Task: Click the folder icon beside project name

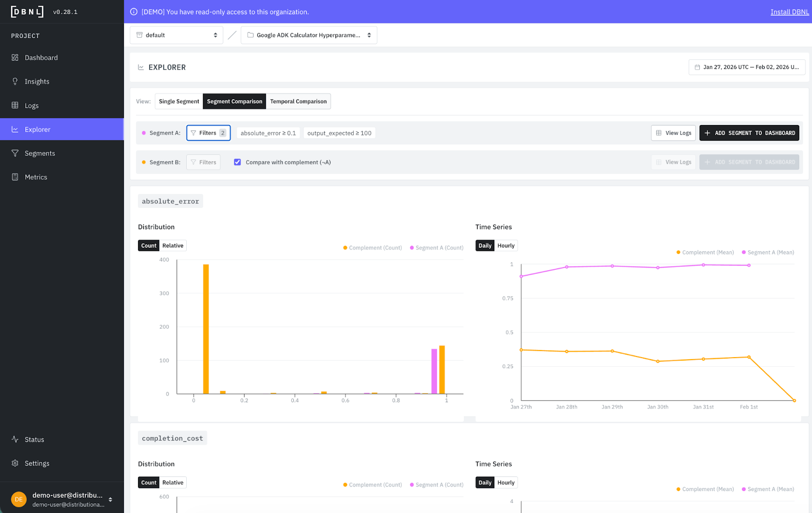Action: point(250,35)
